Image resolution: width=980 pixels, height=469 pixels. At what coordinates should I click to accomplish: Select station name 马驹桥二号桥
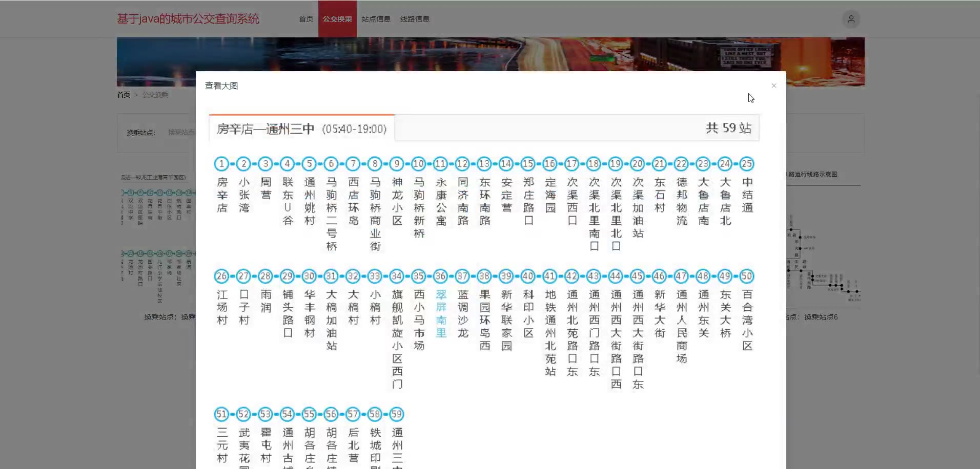coord(332,214)
